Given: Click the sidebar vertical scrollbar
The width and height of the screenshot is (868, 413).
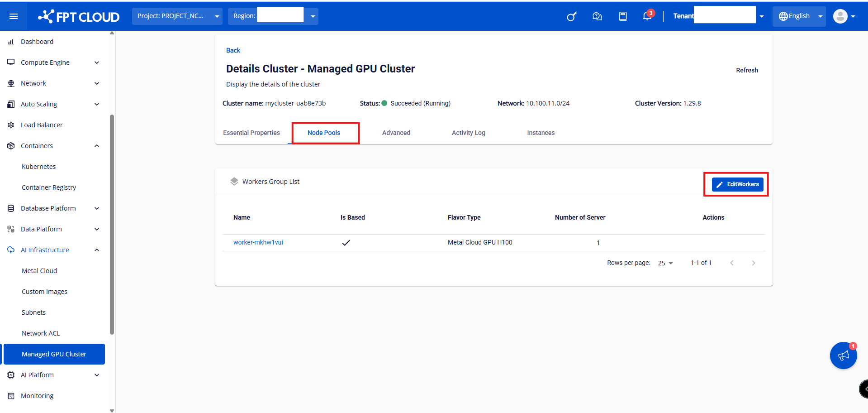Looking at the screenshot, I should tap(112, 224).
